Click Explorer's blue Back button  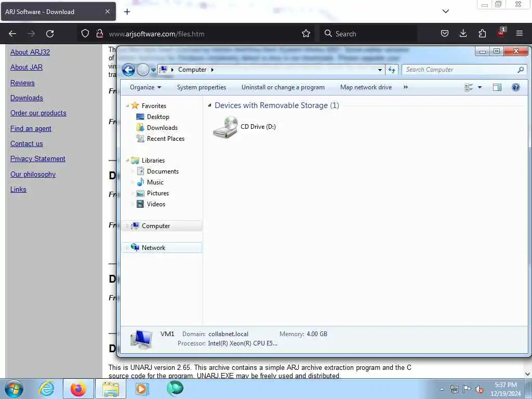pyautogui.click(x=129, y=70)
